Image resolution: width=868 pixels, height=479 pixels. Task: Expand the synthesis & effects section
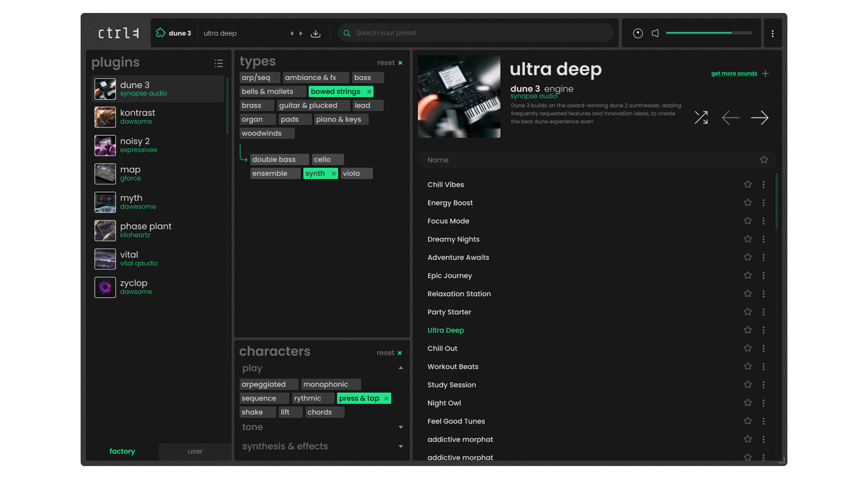401,446
